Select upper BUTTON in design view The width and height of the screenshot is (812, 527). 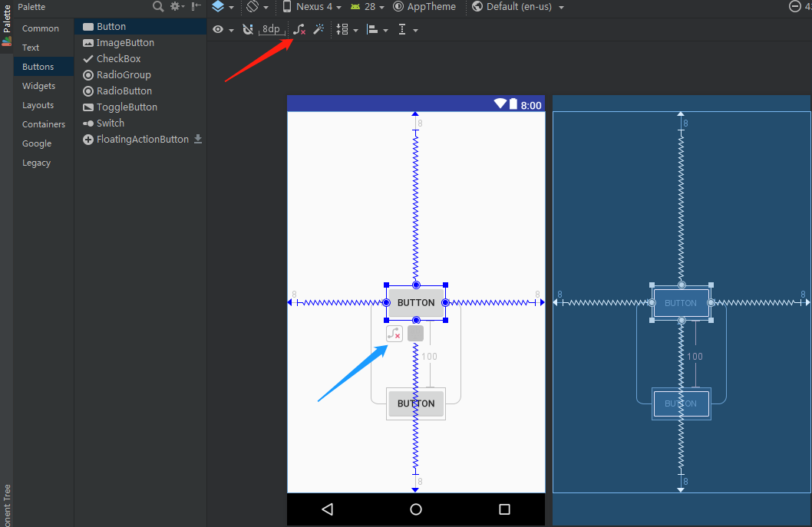pyautogui.click(x=416, y=303)
